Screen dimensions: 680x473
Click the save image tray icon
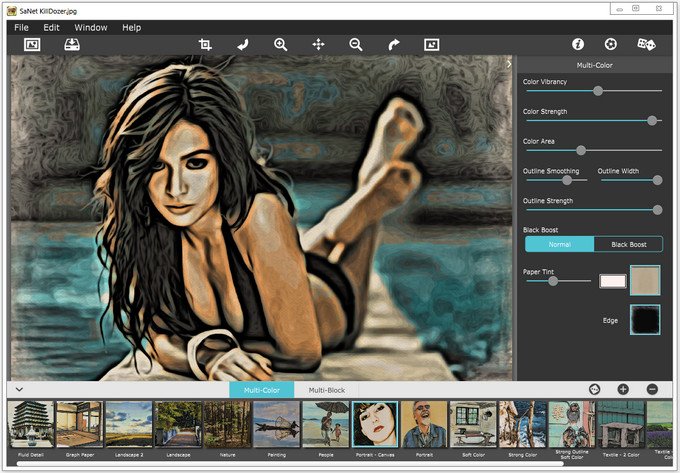[72, 44]
